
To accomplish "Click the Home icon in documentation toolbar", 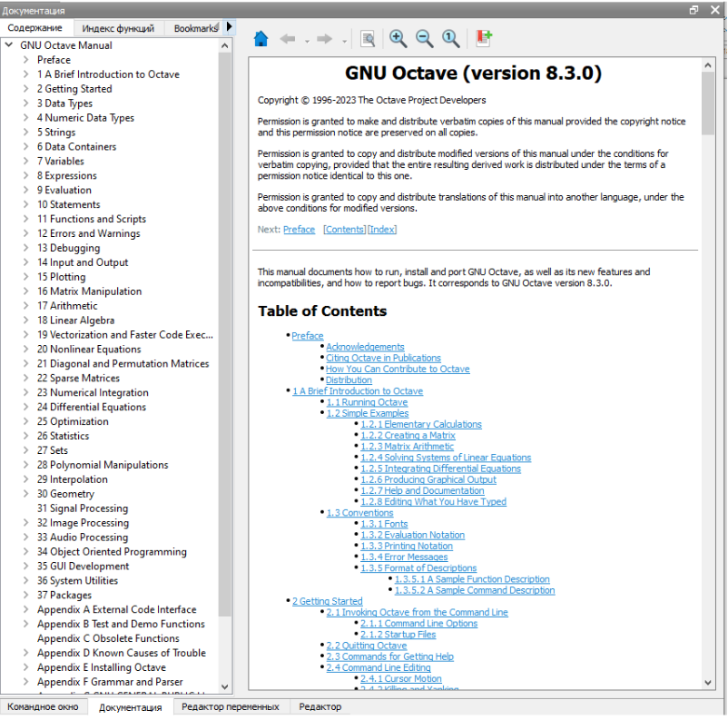I will [x=261, y=38].
